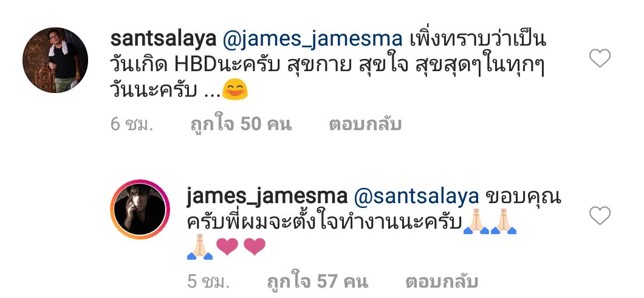Like james_jamesma's reply using the heart icon

600,215
